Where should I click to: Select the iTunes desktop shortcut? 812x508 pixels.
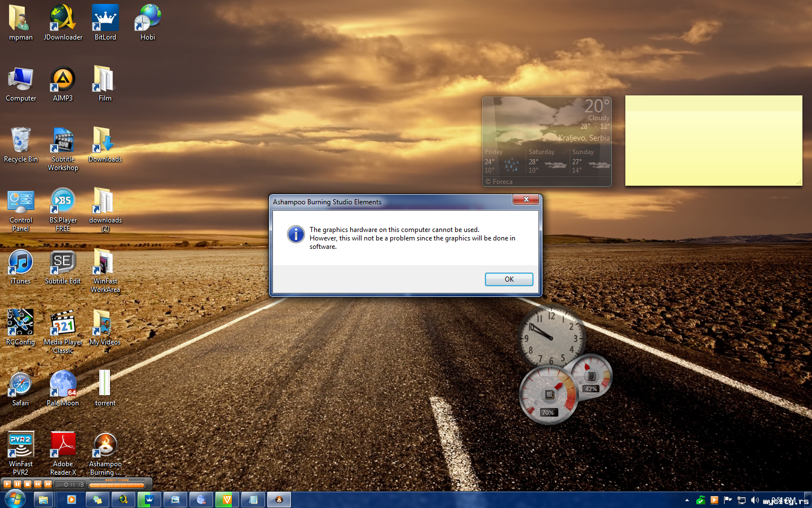point(21,267)
